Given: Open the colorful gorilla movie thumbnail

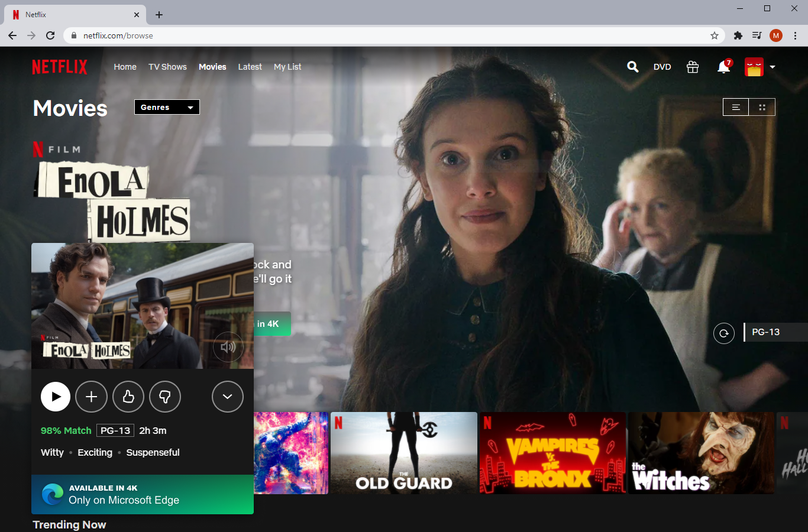Looking at the screenshot, I should (x=291, y=453).
